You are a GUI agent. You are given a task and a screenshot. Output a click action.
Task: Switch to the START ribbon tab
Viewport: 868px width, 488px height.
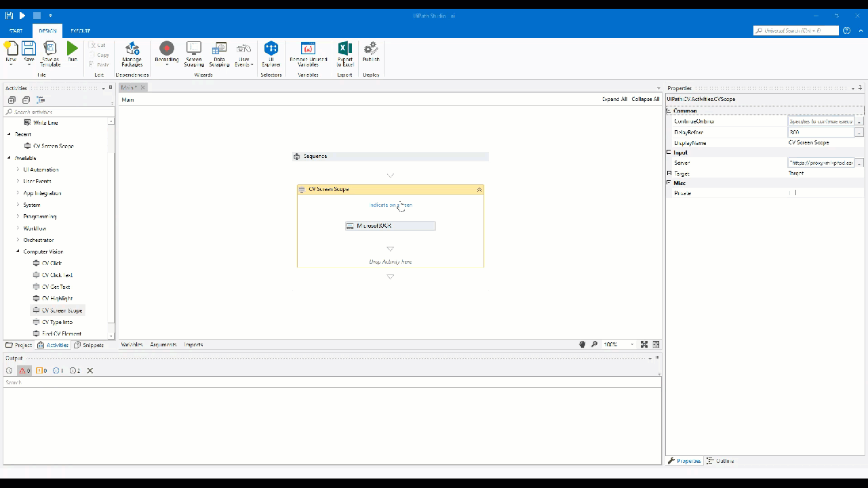[x=16, y=30]
